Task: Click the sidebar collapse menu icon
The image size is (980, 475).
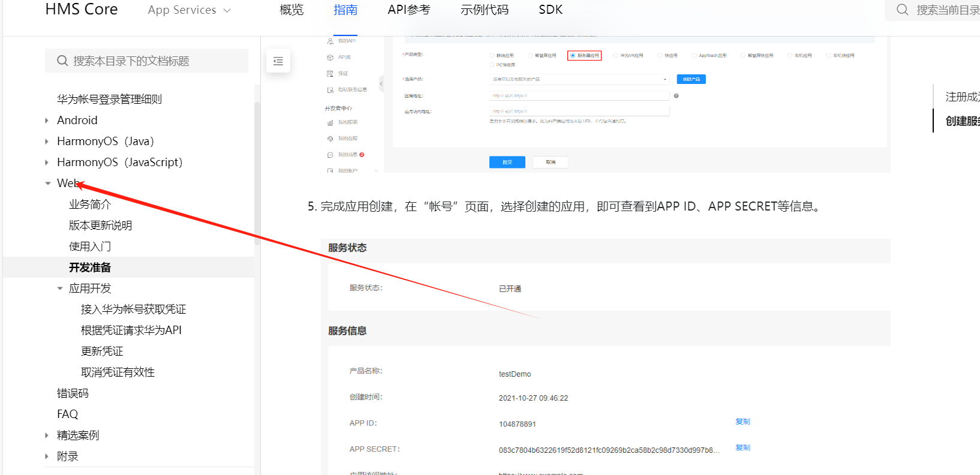Action: point(278,61)
